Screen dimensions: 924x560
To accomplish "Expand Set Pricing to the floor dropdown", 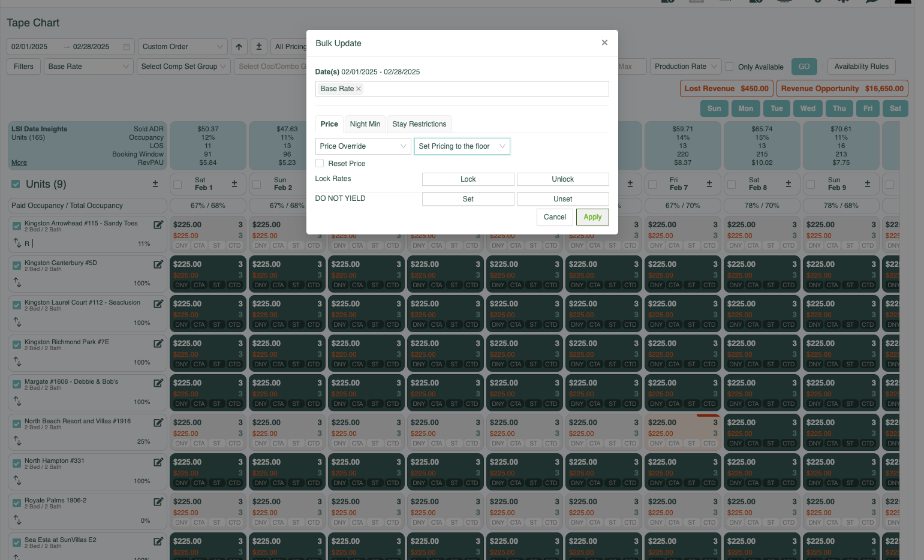I will [462, 146].
